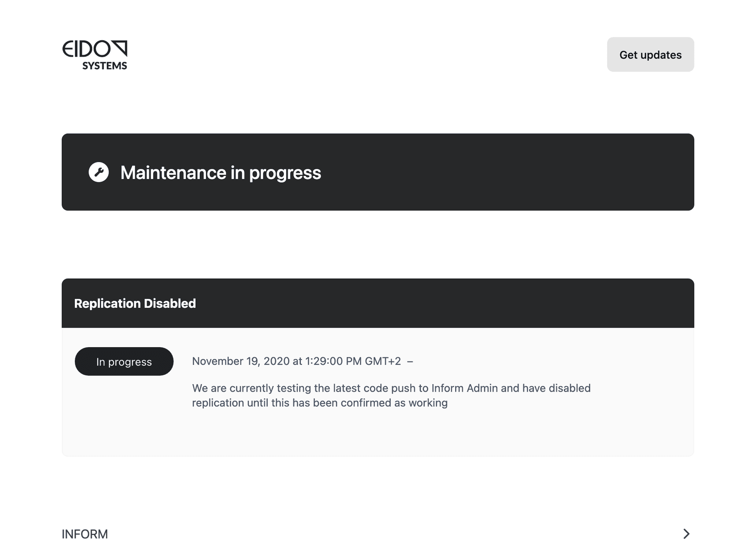
Task: Click the In progress status badge
Action: pos(124,361)
